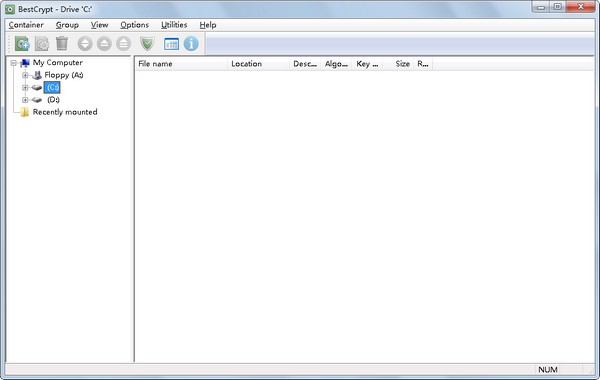Collapse the My Computer tree node
Screen dimensions: 600x380
[13, 63]
